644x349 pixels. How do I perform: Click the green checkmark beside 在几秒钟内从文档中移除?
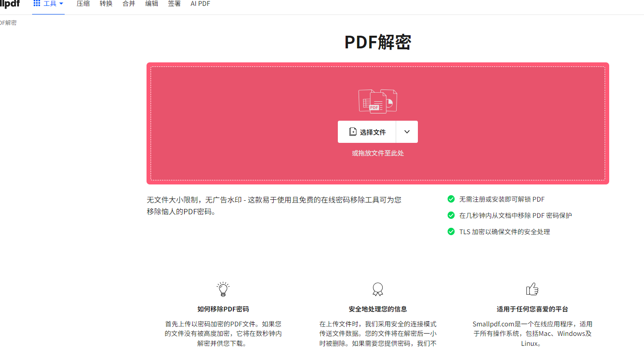pos(451,215)
